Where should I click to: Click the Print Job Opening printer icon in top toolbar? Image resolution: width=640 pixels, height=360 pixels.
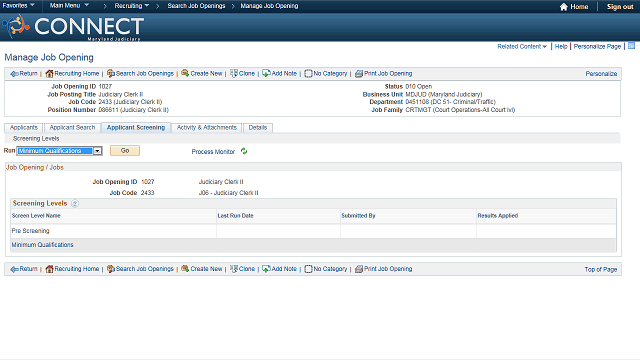359,73
